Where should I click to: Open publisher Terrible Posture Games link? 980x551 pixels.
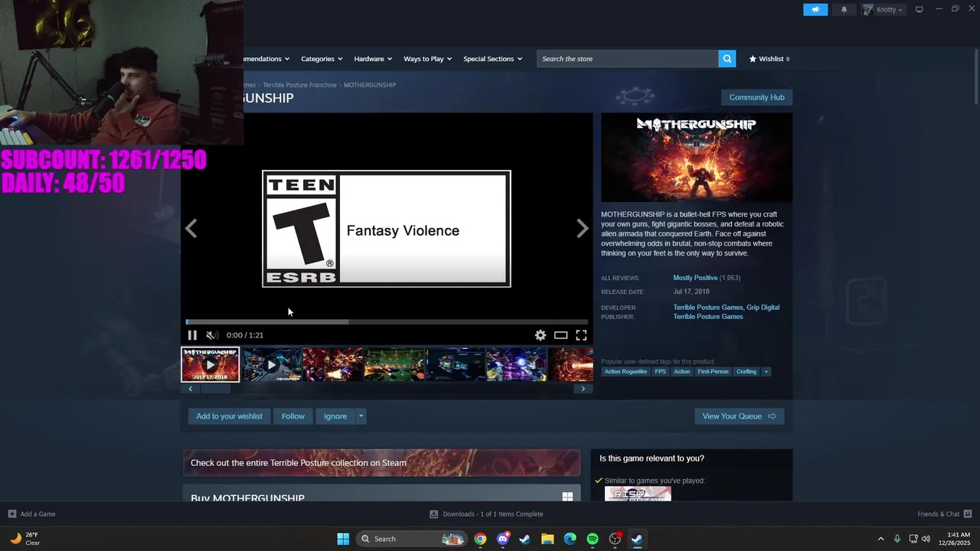pos(708,317)
